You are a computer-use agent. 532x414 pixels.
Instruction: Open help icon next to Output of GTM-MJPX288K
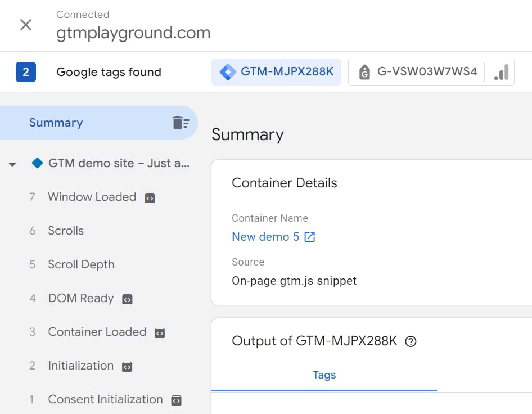coord(411,341)
